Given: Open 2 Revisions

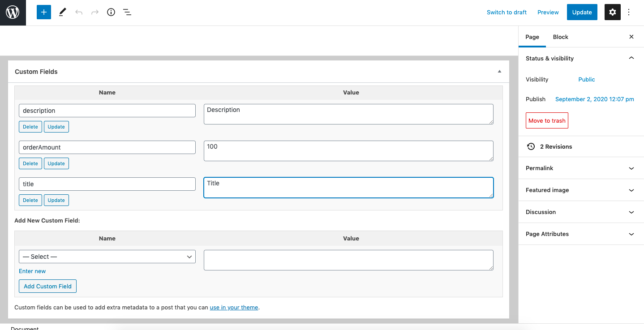Looking at the screenshot, I should [556, 146].
